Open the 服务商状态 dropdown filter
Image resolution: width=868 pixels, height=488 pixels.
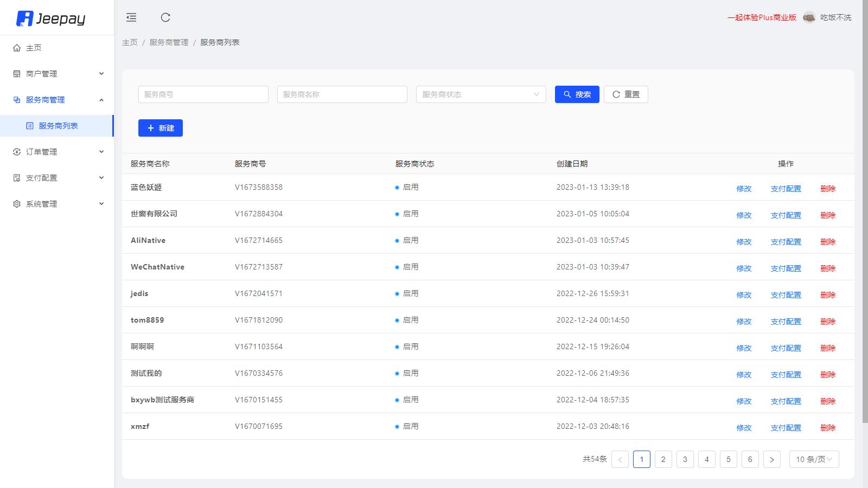(481, 94)
